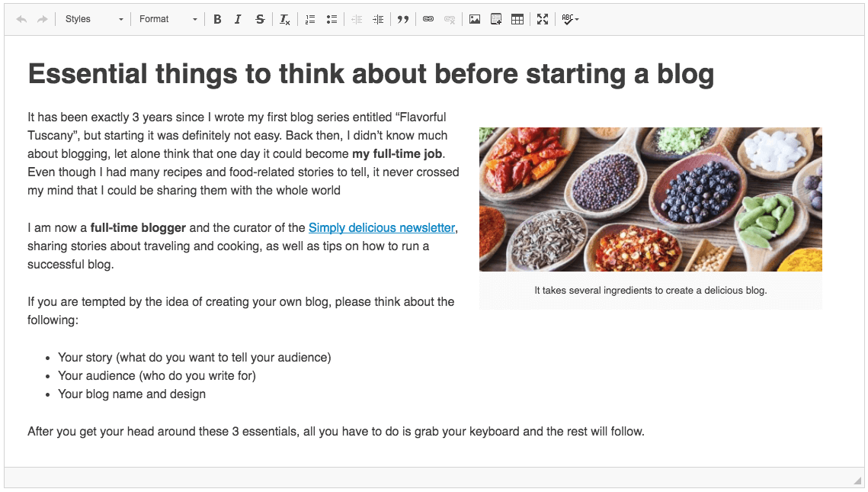
Task: Click the heading Essential things to think about
Action: click(x=371, y=74)
